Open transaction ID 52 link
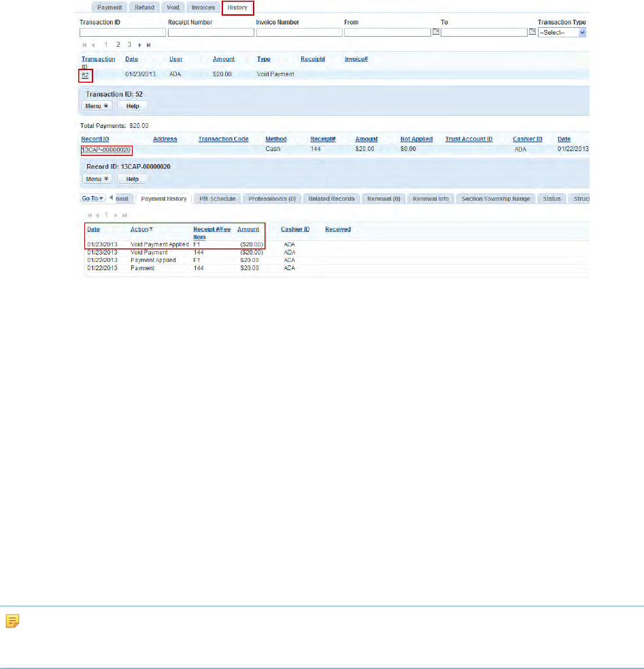 [x=85, y=76]
